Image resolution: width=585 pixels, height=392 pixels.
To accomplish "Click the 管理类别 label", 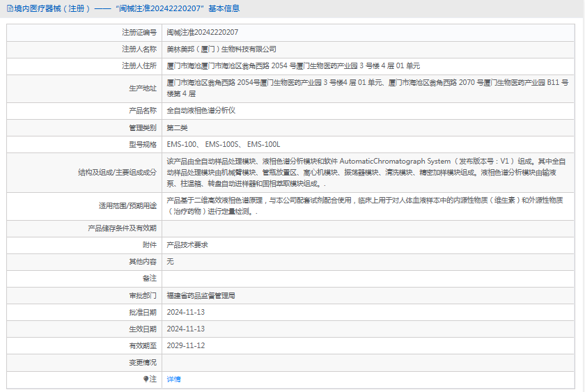I will pos(143,128).
